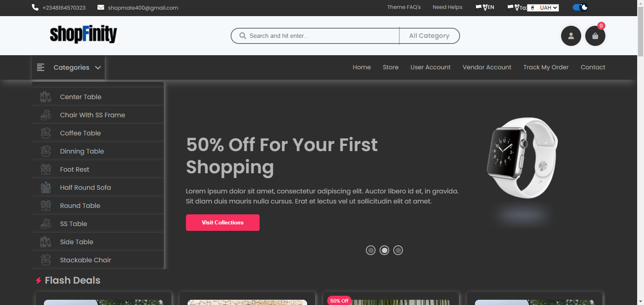Select the first slider dot
Screen dimensions: 644x305
(371, 250)
